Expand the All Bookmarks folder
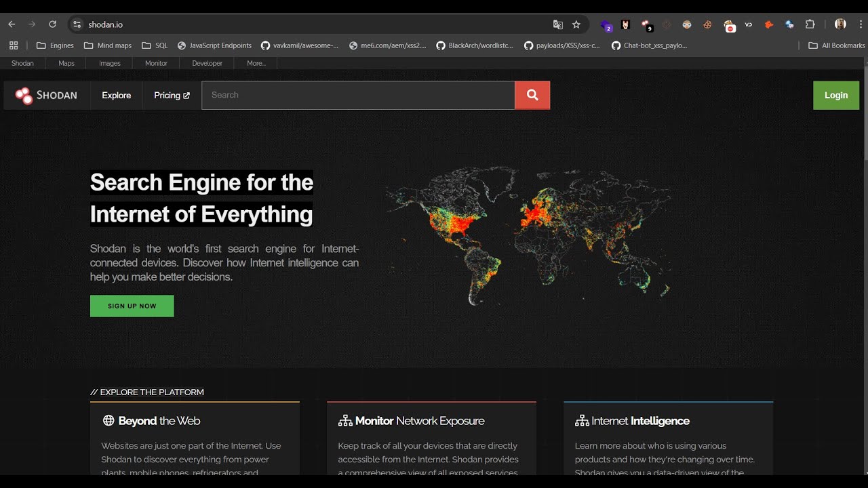This screenshot has height=488, width=868. pyautogui.click(x=836, y=45)
